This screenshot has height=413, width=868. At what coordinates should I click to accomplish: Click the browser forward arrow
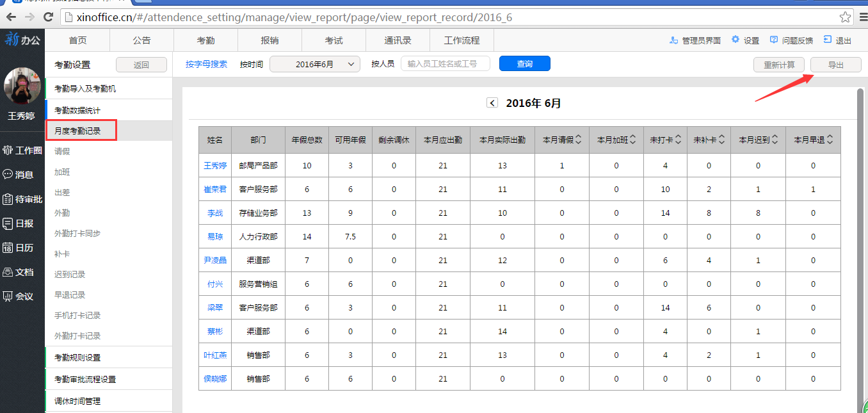[x=30, y=17]
